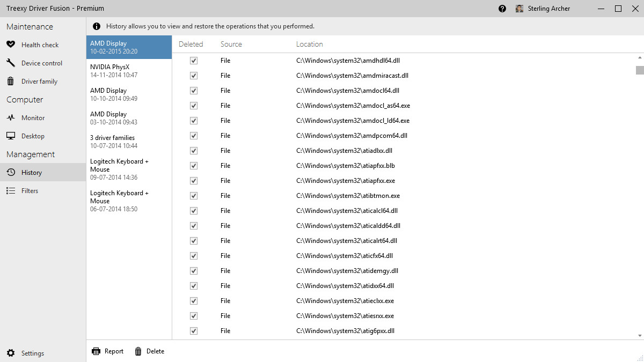Click the amdocl_ld64.exe file path
The height and width of the screenshot is (362, 644).
353,121
